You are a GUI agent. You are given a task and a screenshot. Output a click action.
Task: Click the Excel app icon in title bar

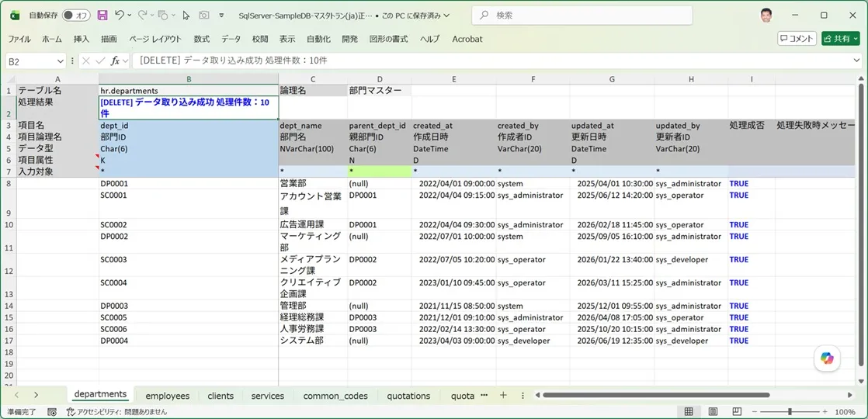(x=15, y=16)
